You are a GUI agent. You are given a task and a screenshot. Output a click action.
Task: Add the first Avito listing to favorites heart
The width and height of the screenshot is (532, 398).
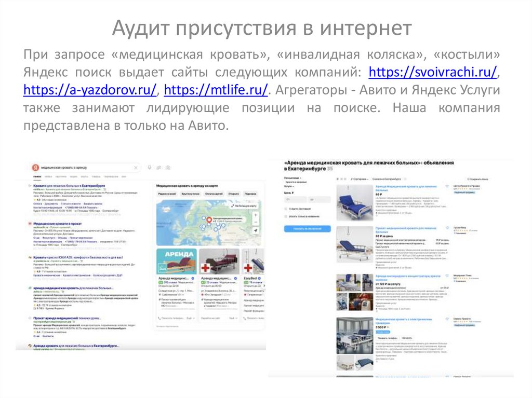coord(447,186)
